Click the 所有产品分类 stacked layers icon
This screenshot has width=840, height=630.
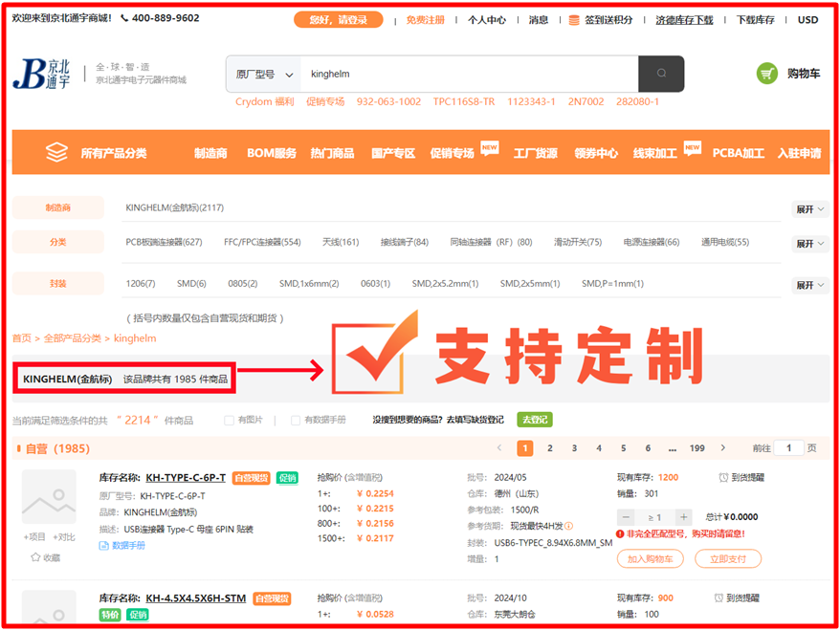(x=57, y=153)
